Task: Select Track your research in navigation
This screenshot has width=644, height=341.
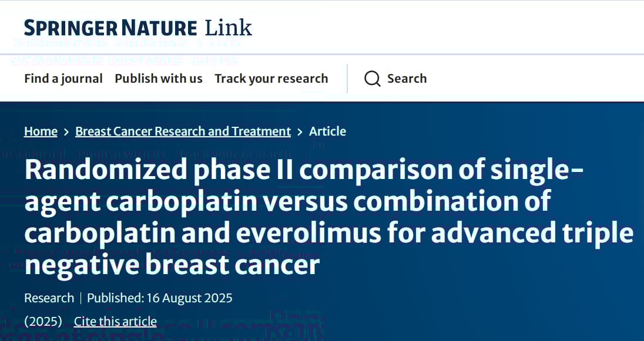Action: 271,79
